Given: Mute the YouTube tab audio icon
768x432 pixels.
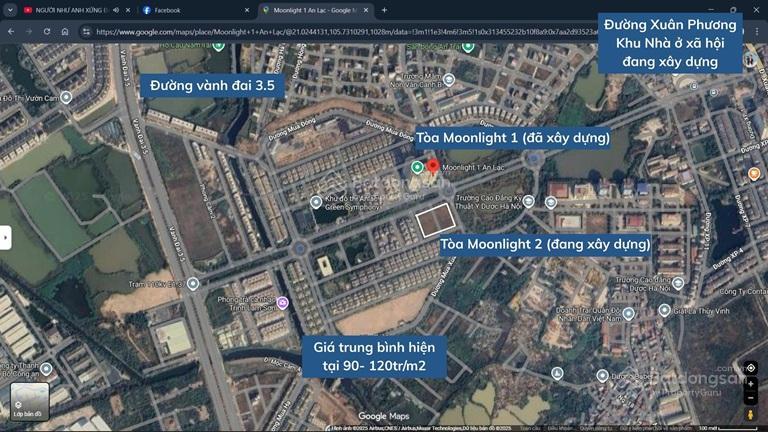Looking at the screenshot, I should click(116, 10).
